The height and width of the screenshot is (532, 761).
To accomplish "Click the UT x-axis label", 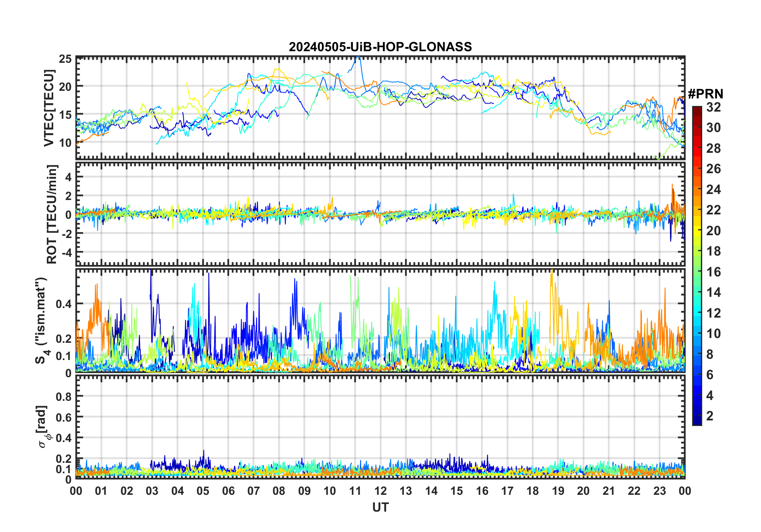I will (x=380, y=507).
